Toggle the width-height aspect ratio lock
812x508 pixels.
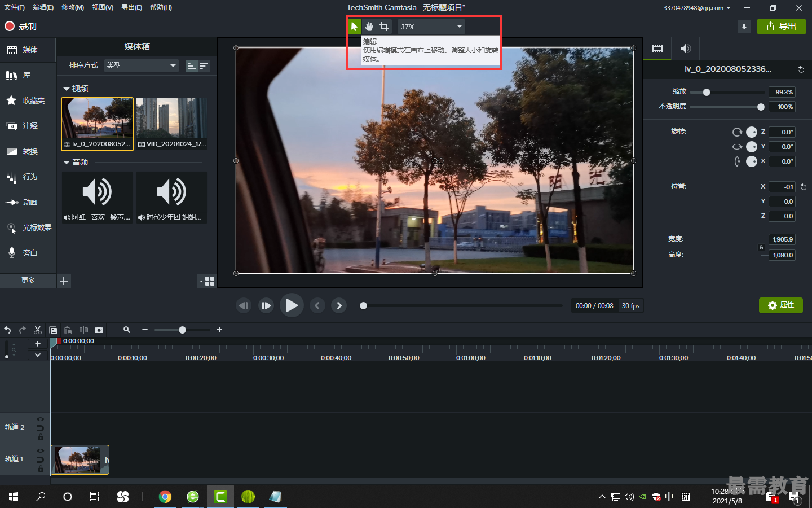[761, 247]
